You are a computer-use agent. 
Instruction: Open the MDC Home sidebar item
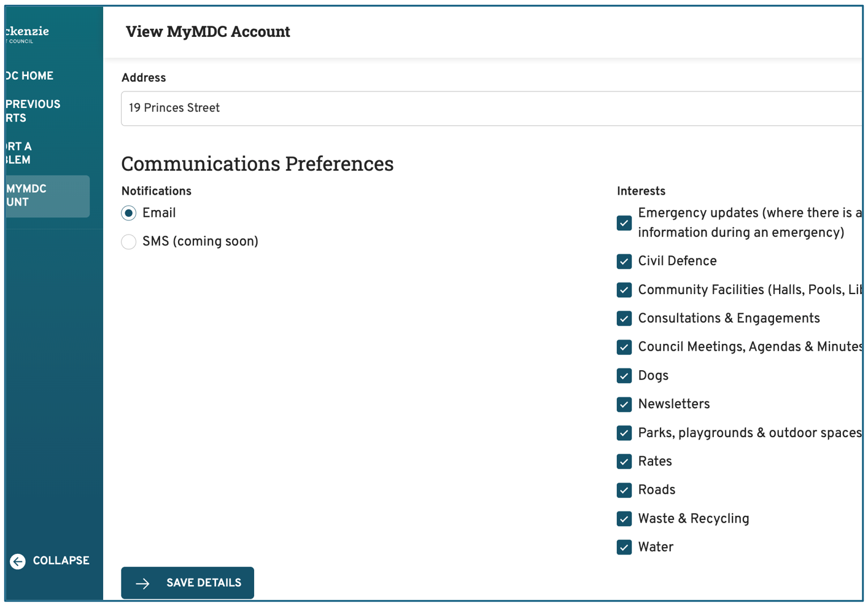[29, 76]
